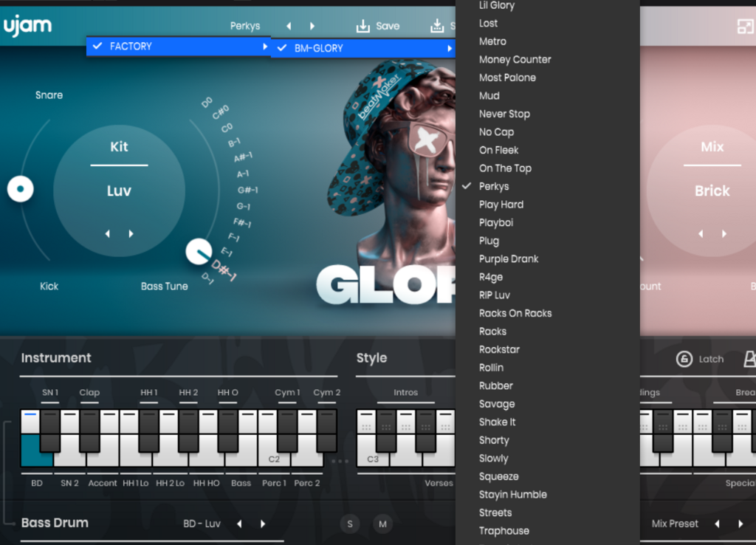Toggle Latch mode via its label
Screen dimensions: 756x545
[x=711, y=359]
